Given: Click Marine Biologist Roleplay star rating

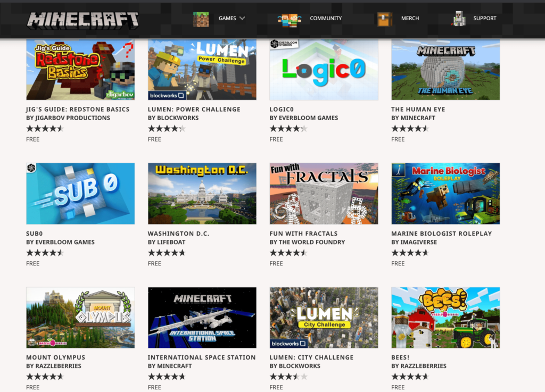Looking at the screenshot, I should (x=410, y=253).
